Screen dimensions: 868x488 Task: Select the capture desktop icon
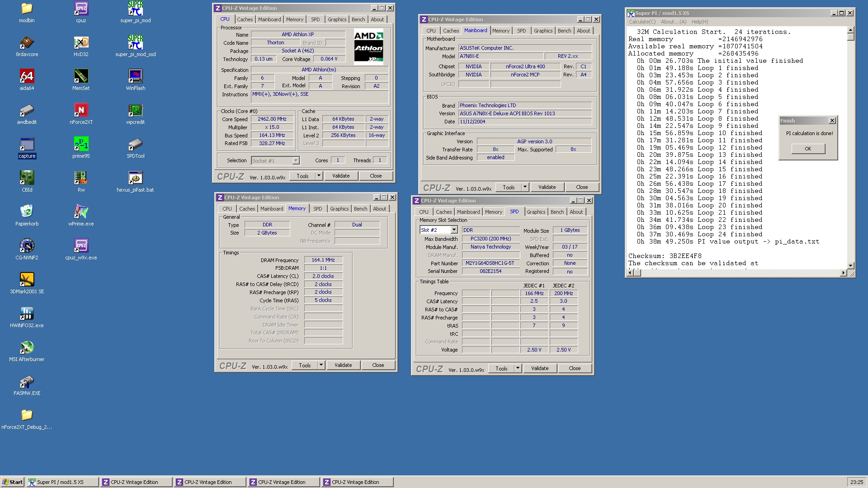pyautogui.click(x=27, y=148)
